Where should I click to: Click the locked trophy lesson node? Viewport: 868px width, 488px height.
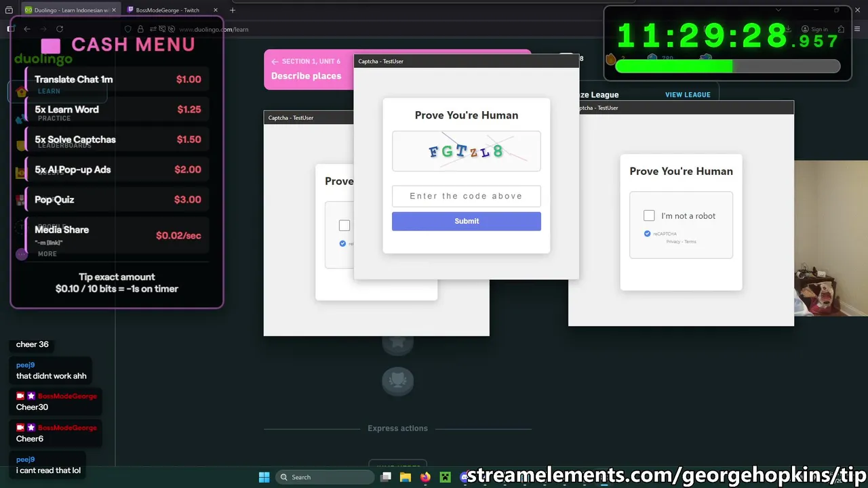pyautogui.click(x=397, y=381)
